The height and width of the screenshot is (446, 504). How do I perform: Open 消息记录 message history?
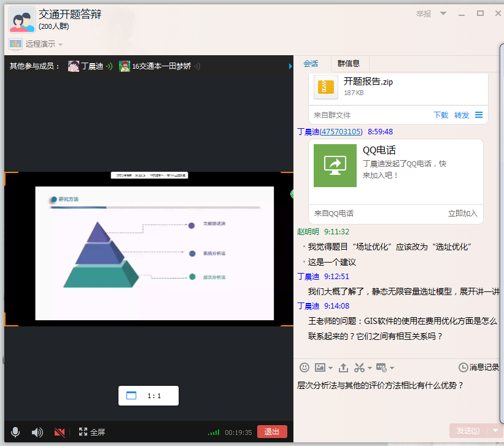click(x=479, y=367)
